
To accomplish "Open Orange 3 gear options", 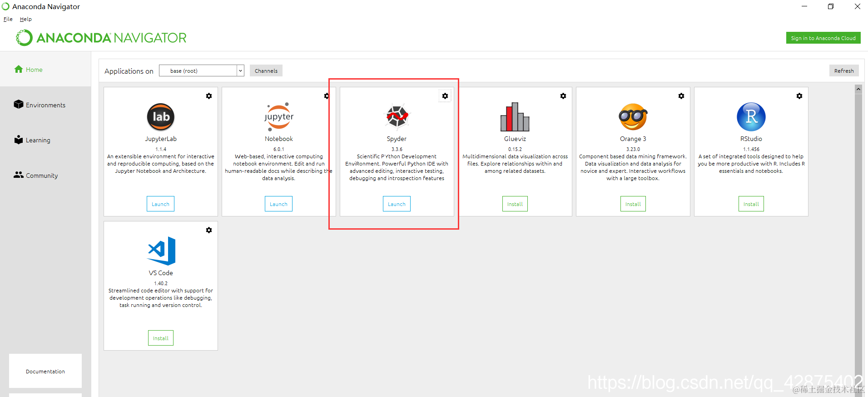I will coord(681,96).
